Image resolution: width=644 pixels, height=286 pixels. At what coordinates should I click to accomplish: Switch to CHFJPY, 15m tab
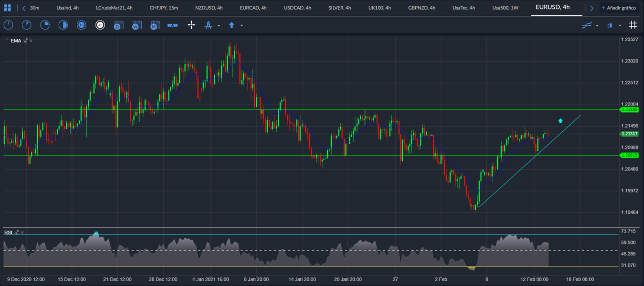164,8
